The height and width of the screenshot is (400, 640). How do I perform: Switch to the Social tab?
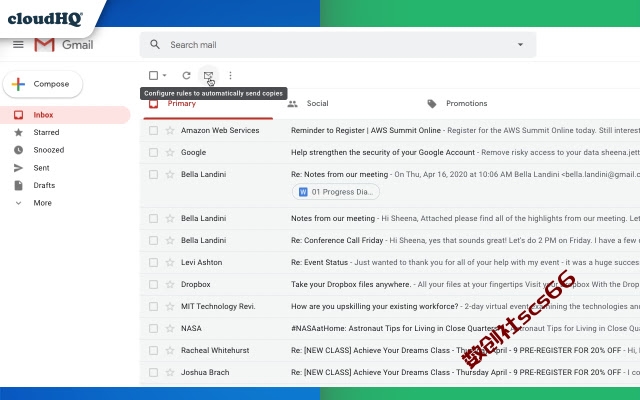point(318,104)
